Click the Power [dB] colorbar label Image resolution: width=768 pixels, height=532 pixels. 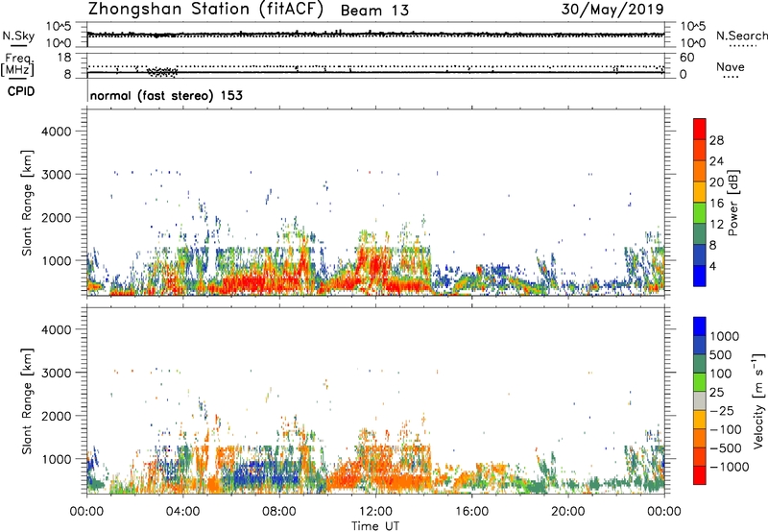click(x=732, y=203)
